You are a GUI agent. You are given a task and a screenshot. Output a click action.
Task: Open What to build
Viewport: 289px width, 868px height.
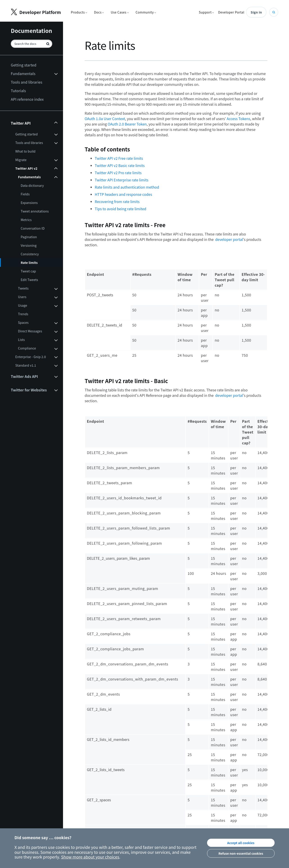pos(25,152)
